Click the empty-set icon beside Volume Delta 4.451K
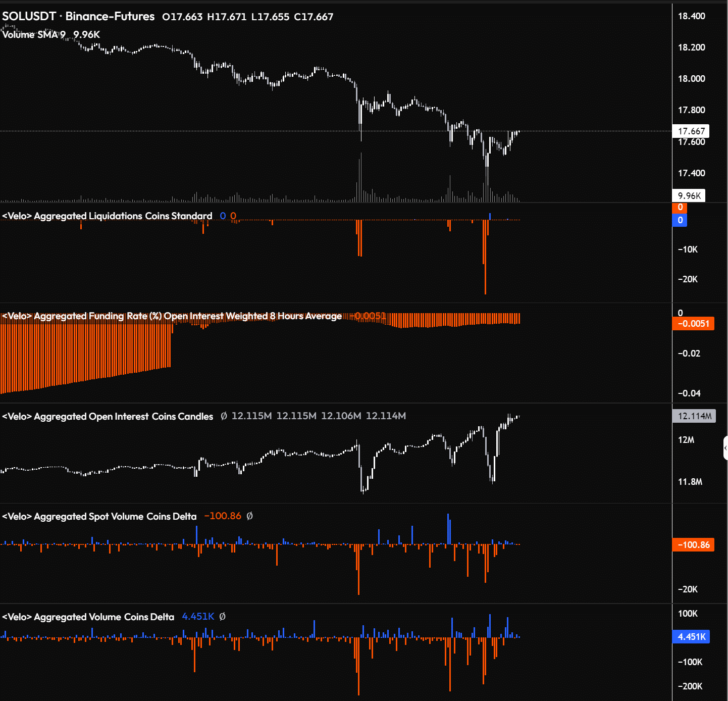Viewport: 728px width, 701px height. [223, 617]
